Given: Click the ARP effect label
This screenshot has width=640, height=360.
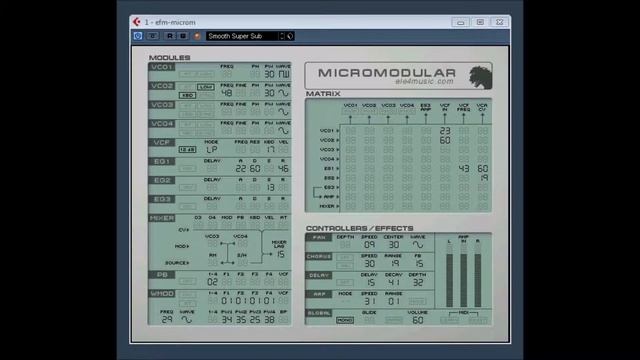Looking at the screenshot, I should coord(318,294).
